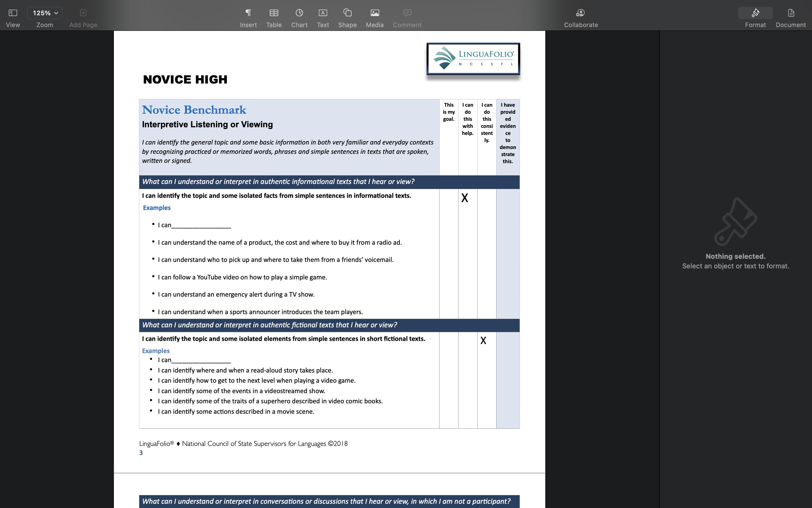812x508 pixels.
Task: Select the 'This is my goal.' header cell
Action: tap(449, 137)
